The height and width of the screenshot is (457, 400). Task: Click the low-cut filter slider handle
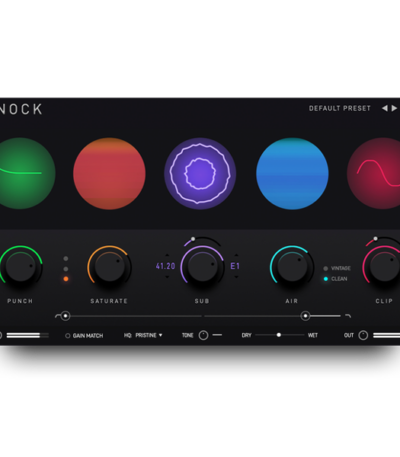coord(65,316)
